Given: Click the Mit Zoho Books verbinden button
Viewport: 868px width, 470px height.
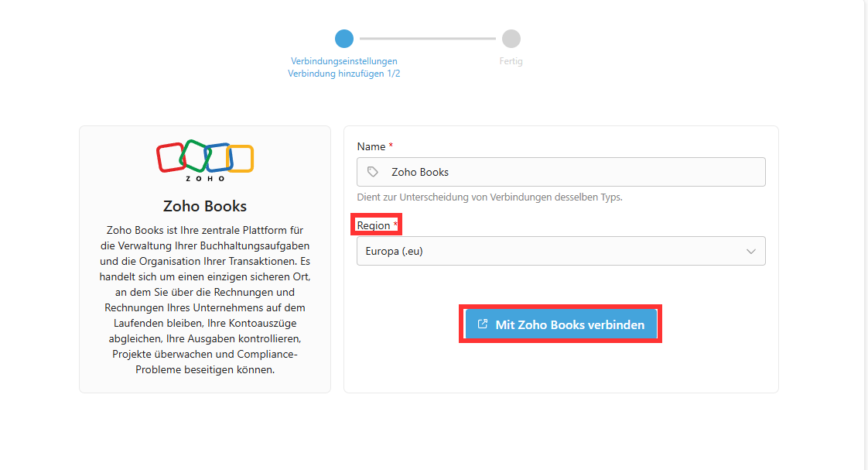Looking at the screenshot, I should pos(561,324).
